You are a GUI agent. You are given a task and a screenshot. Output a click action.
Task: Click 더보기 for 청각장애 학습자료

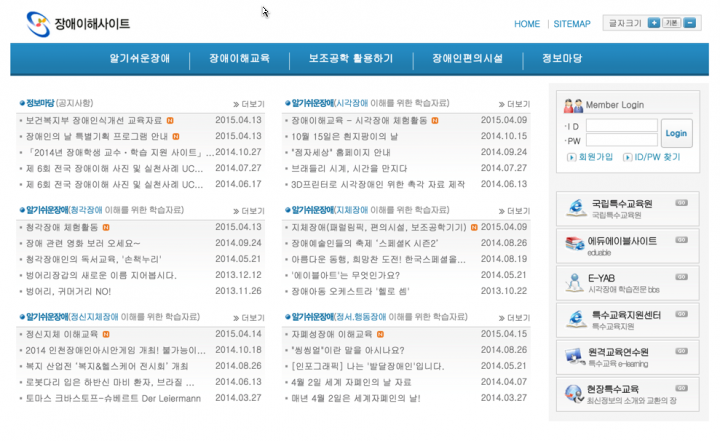point(249,211)
